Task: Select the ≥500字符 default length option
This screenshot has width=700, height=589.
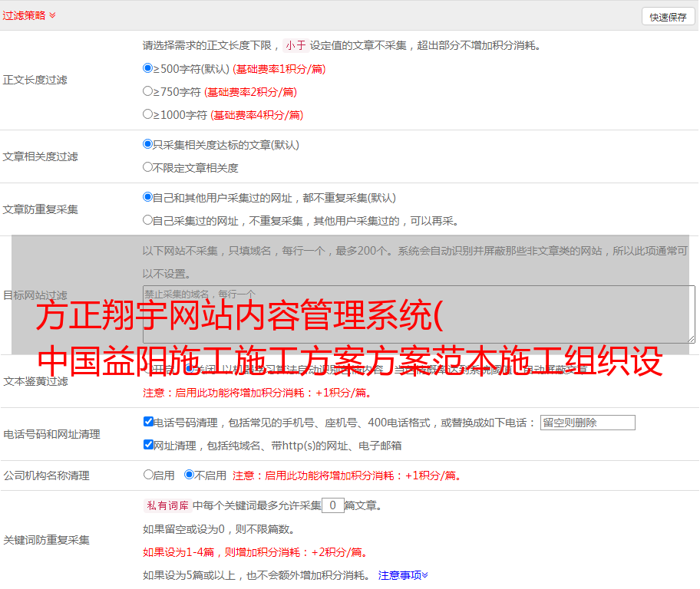Action: point(147,68)
